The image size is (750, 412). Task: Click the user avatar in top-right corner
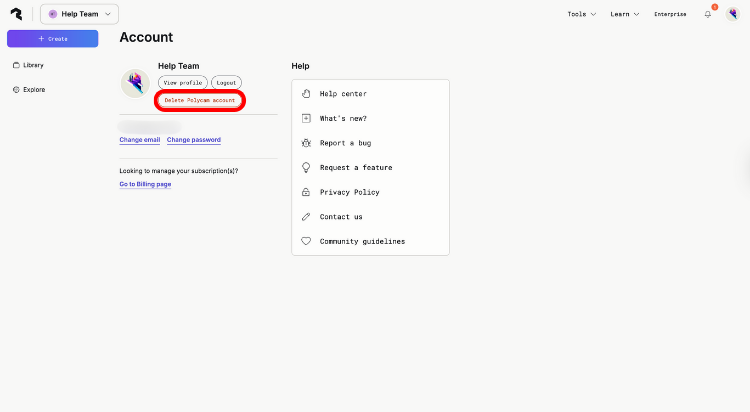[733, 14]
